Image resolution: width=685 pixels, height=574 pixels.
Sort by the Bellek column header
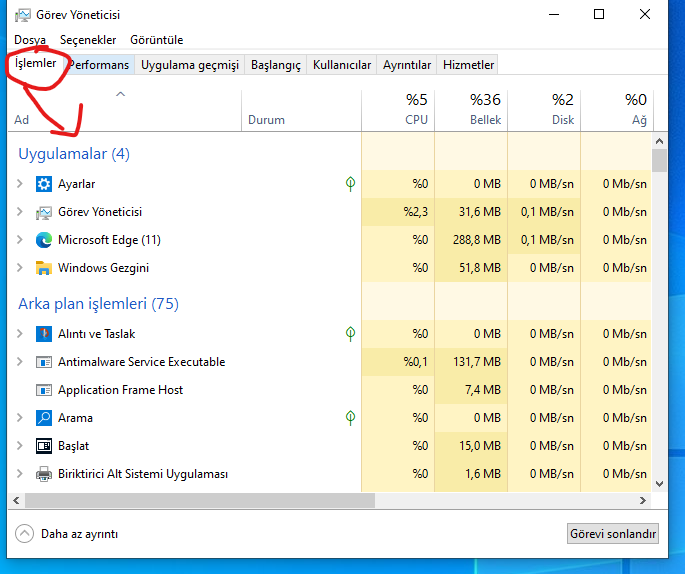tap(471, 111)
